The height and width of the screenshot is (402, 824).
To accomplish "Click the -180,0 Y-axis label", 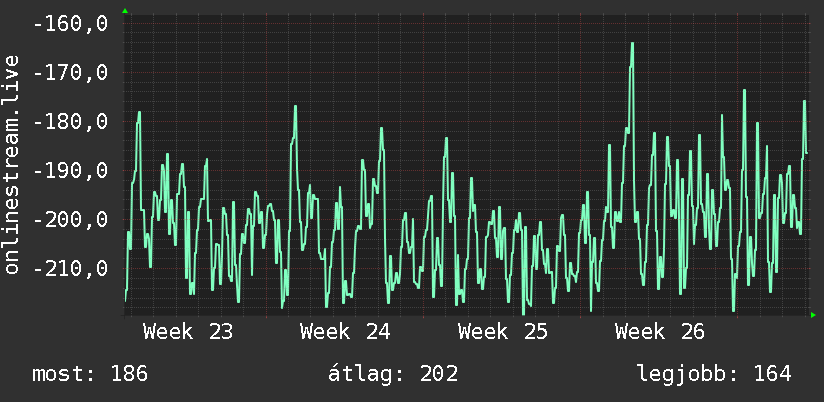I will tap(70, 121).
